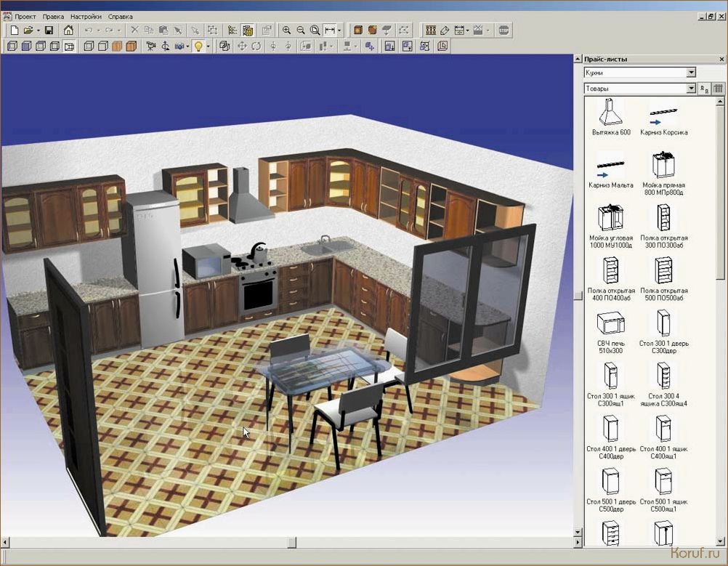Expand the arrow beside the open folder icon
This screenshot has width=728, height=566.
pos(38,31)
